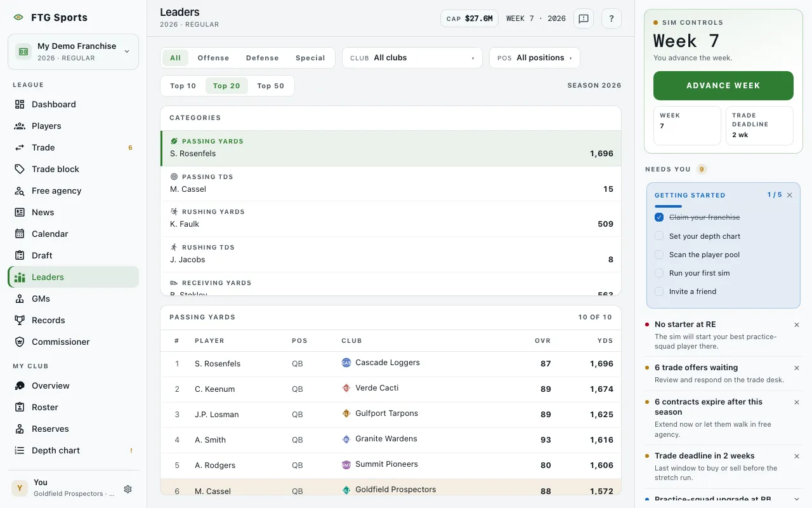Viewport: 812px width, 508px height.
Task: Open the Depth chart list icon
Action: (x=20, y=450)
